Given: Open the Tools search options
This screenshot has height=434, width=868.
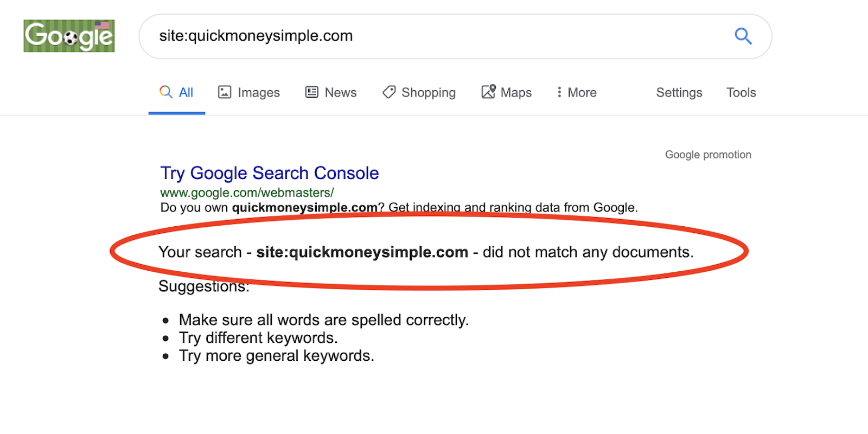Looking at the screenshot, I should [x=741, y=93].
